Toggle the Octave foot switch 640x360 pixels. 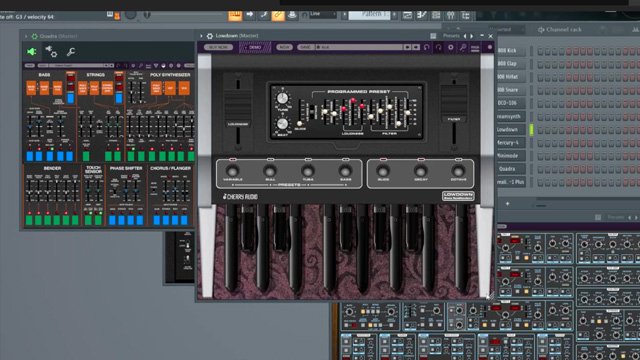click(x=458, y=171)
